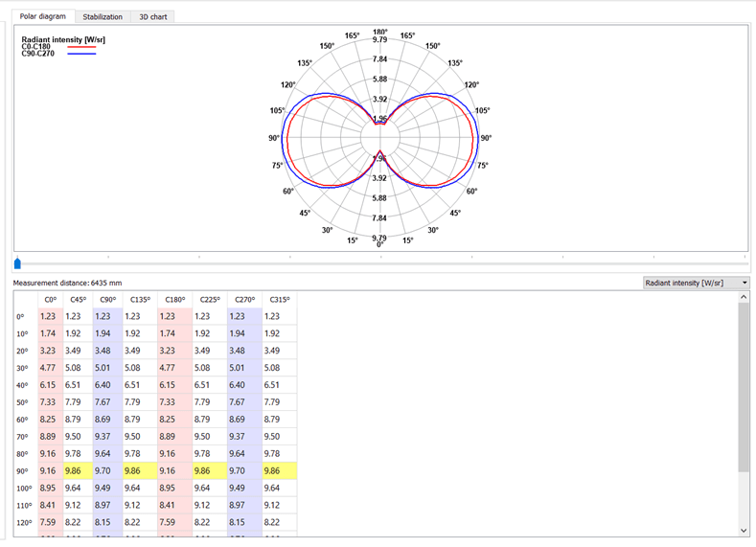Open the Radiant intensity [W/sr] dropdown
This screenshot has width=756, height=547.
[696, 283]
